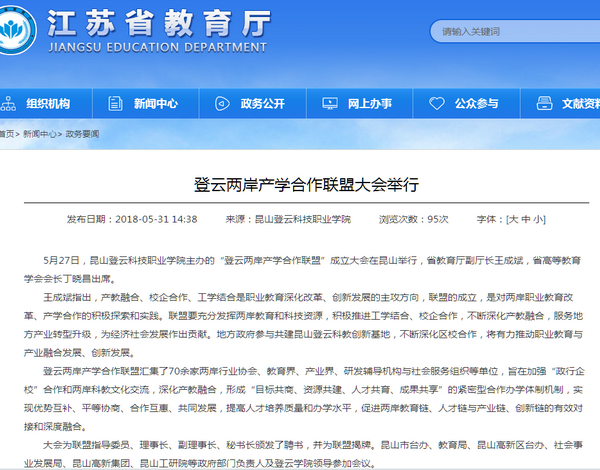The image size is (600, 470).
Task: Set font size to 大 (large)
Action: tap(513, 219)
